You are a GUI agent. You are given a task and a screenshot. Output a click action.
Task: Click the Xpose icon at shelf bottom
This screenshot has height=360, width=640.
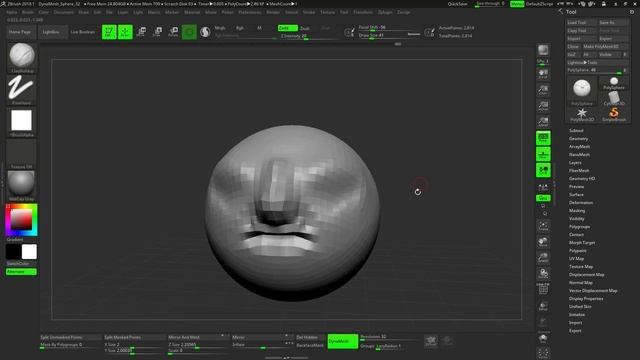coord(543,353)
